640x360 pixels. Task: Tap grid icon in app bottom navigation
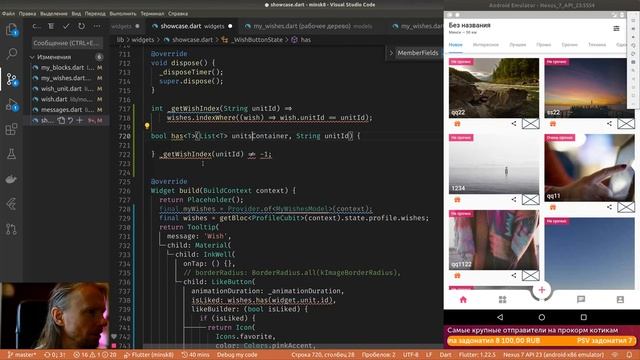pyautogui.click(x=502, y=300)
